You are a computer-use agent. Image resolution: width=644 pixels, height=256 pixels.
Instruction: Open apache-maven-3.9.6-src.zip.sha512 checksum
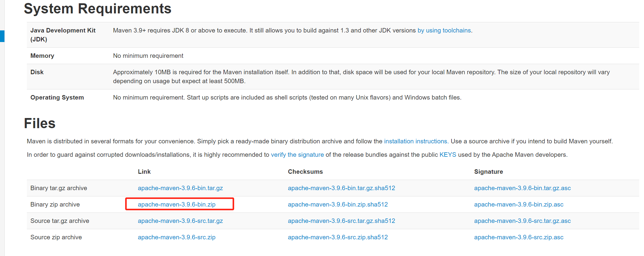[x=338, y=237]
